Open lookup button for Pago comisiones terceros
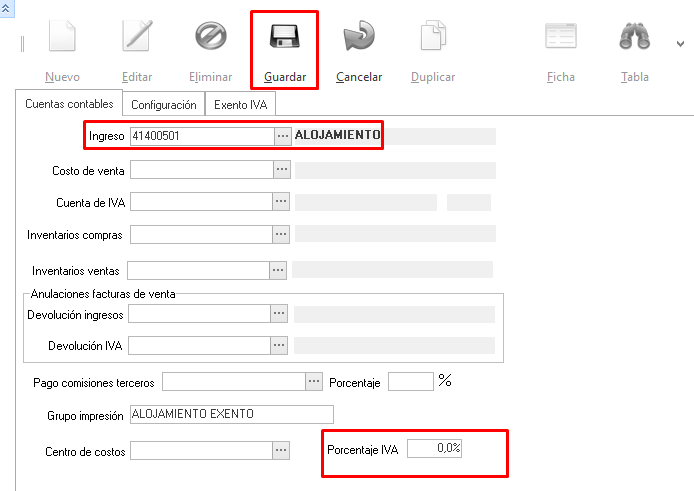 click(x=315, y=382)
